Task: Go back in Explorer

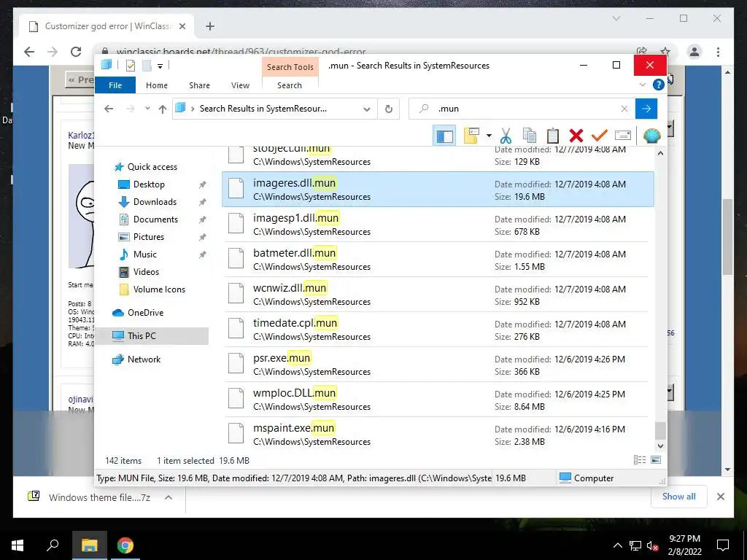Action: click(109, 109)
